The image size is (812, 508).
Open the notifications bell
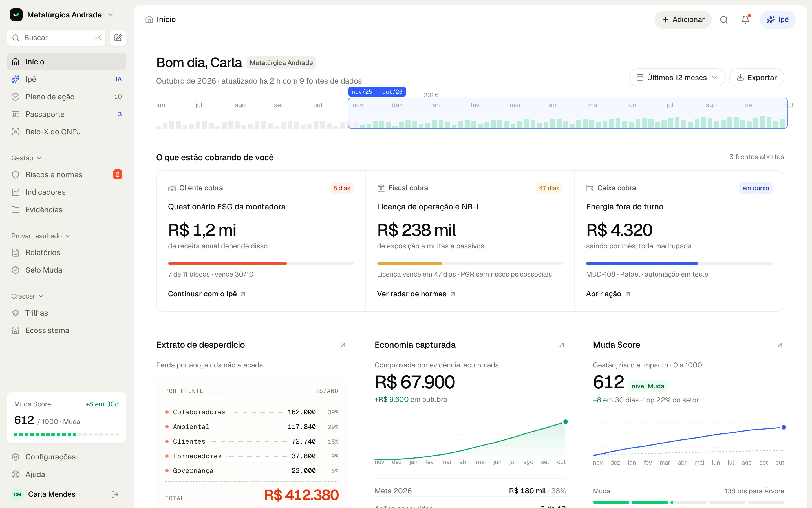[x=745, y=19]
